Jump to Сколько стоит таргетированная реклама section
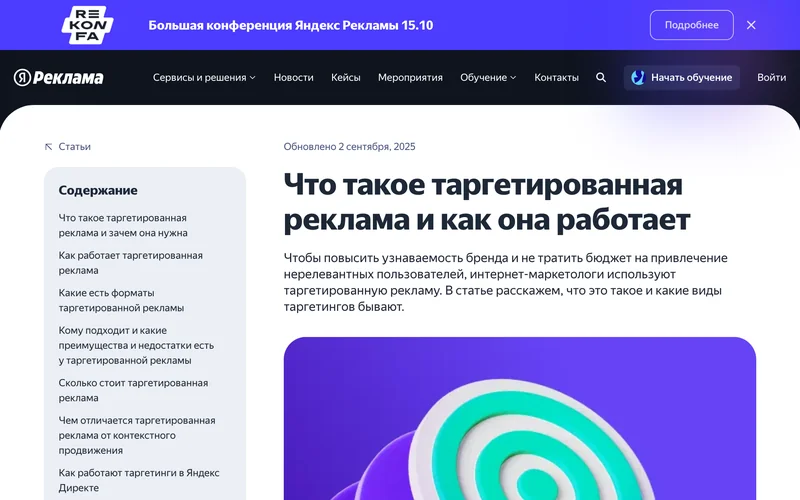 [x=133, y=390]
